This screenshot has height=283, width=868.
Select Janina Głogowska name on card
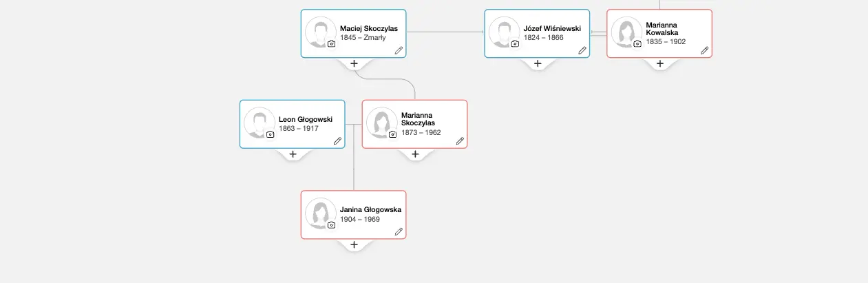click(370, 210)
